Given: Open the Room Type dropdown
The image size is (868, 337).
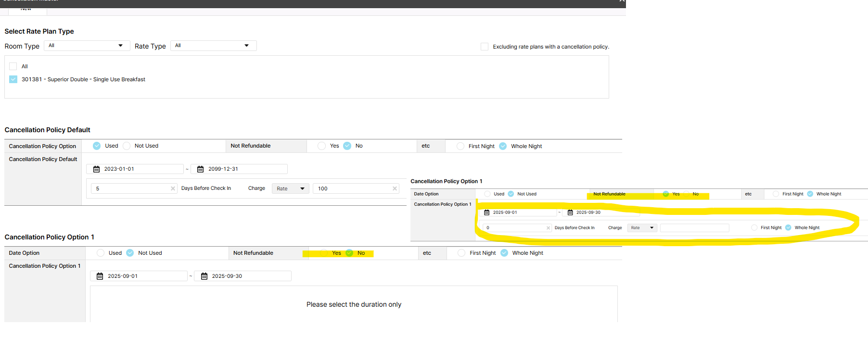Looking at the screenshot, I should (87, 46).
